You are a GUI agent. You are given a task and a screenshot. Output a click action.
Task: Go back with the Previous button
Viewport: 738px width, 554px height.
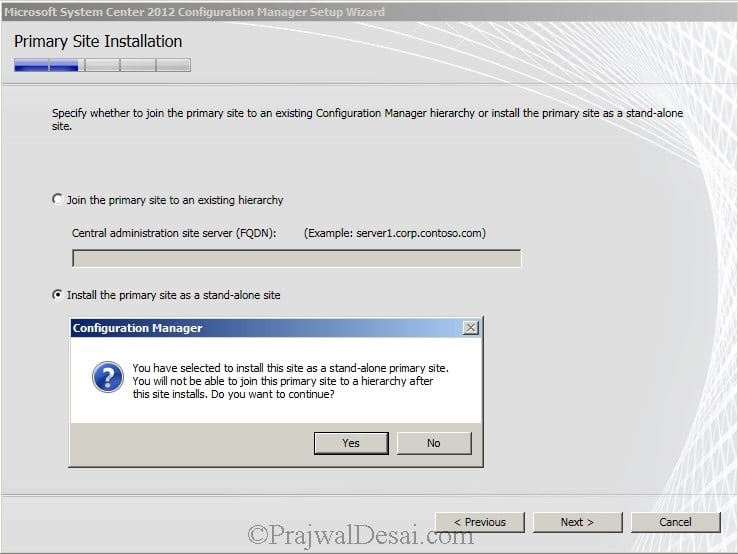click(480, 522)
